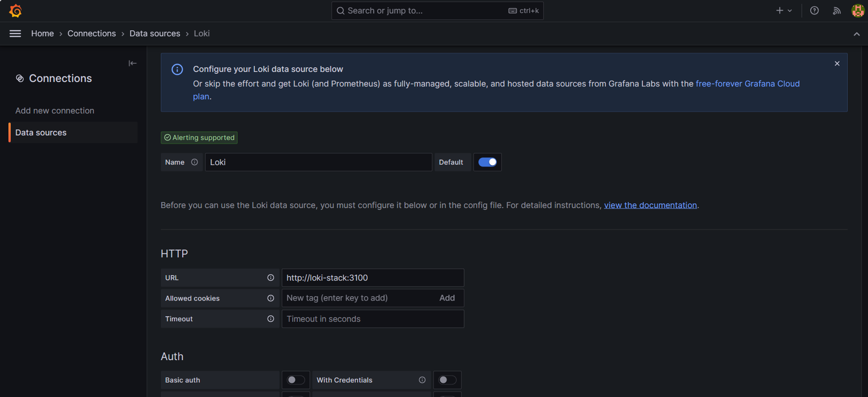
Task: Open the news feed RSS icon
Action: coord(836,10)
